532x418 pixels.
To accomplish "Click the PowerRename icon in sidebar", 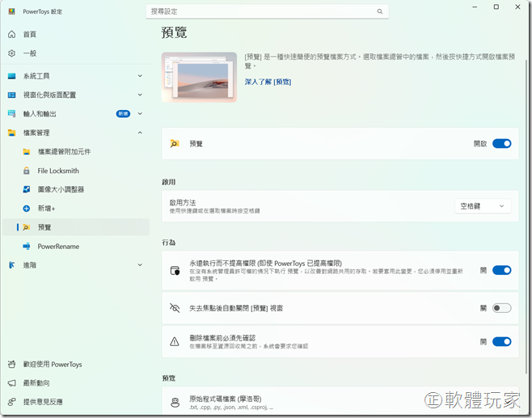I will [27, 246].
